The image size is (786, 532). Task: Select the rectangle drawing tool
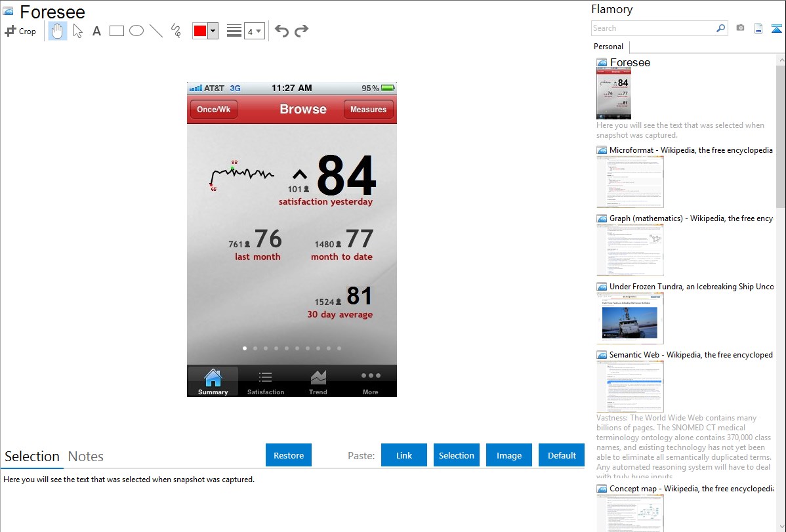click(116, 31)
